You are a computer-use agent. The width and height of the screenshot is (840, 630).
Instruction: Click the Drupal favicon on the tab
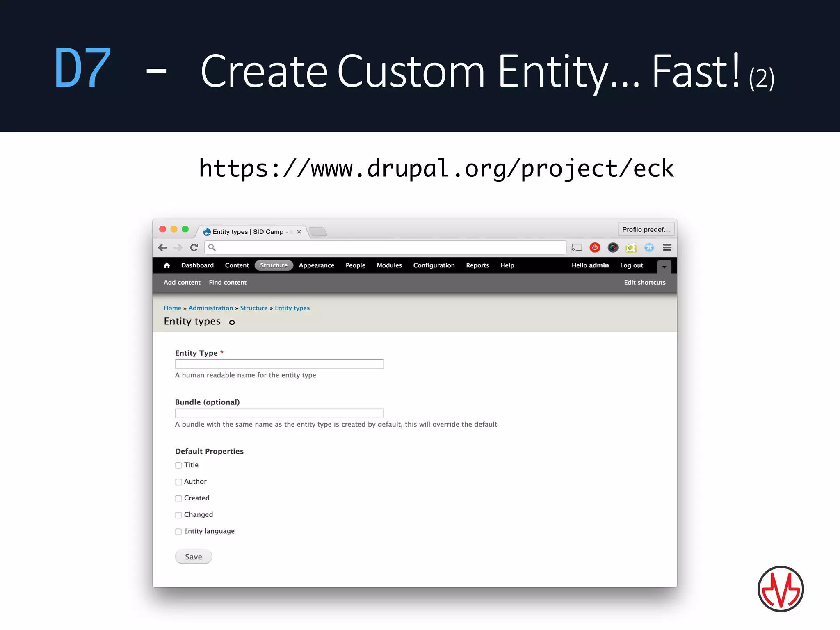pos(207,232)
